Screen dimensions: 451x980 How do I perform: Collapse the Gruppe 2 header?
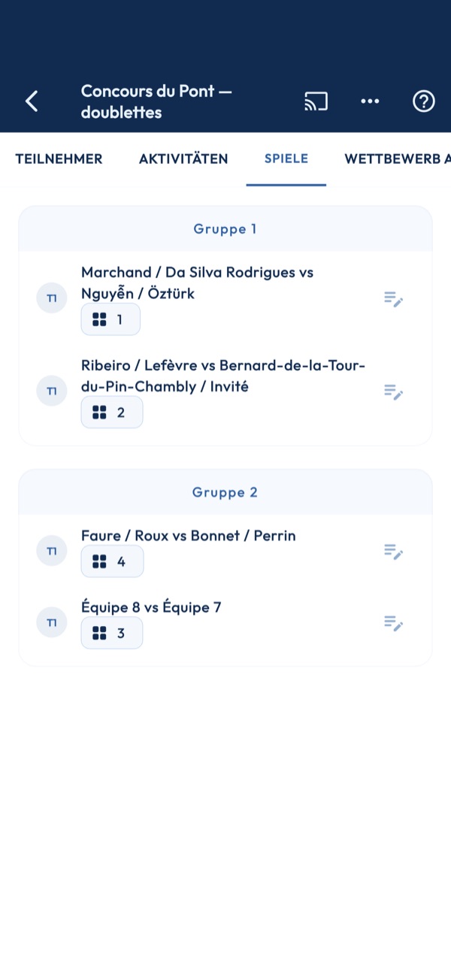click(225, 492)
